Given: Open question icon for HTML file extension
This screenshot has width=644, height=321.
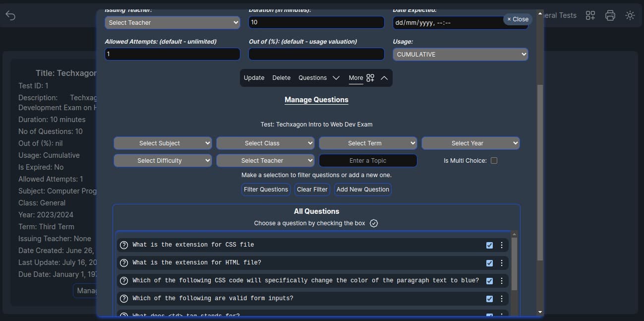Looking at the screenshot, I should point(124,263).
